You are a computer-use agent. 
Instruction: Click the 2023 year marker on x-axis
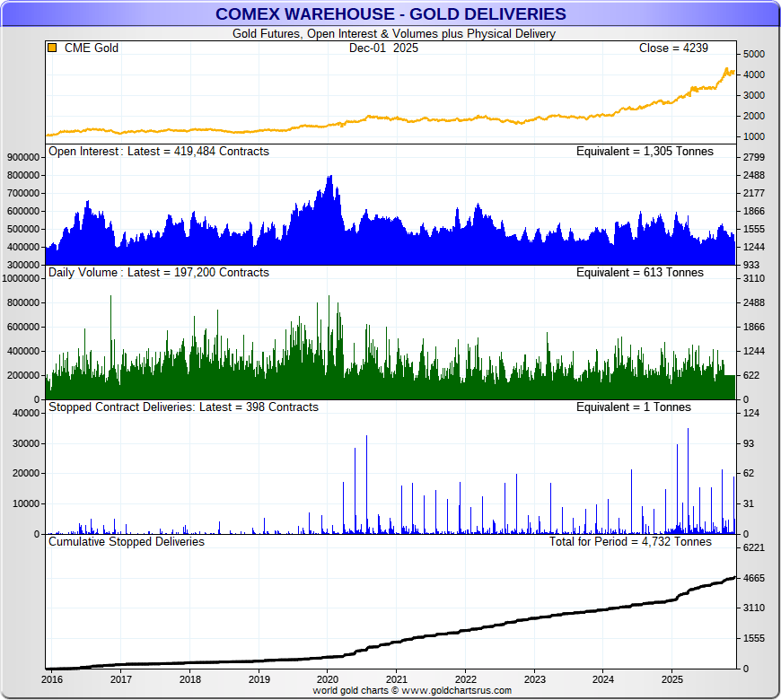(x=534, y=679)
